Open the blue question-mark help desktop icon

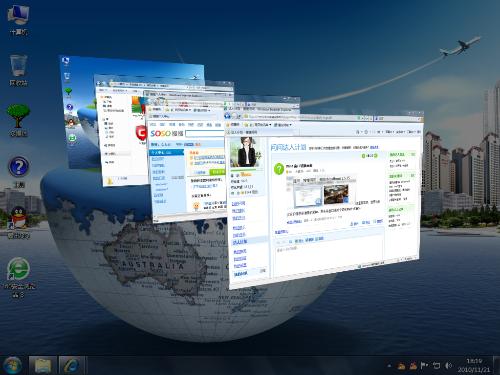click(x=19, y=172)
